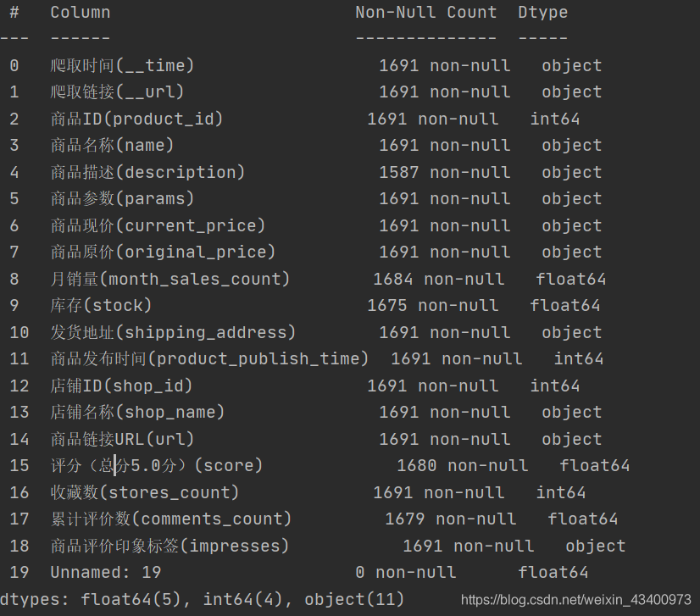Click the "Non-Null Count" header
Viewport: 700px width, 616px height.
tap(425, 13)
